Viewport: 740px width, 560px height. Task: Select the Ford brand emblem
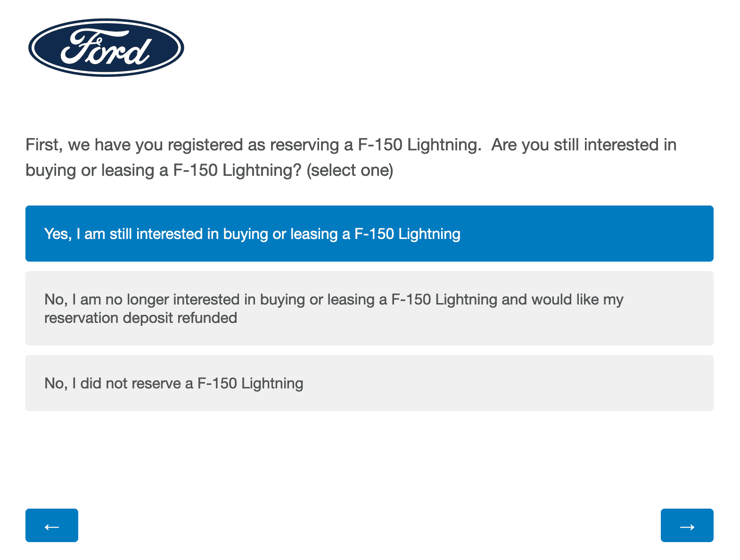106,48
